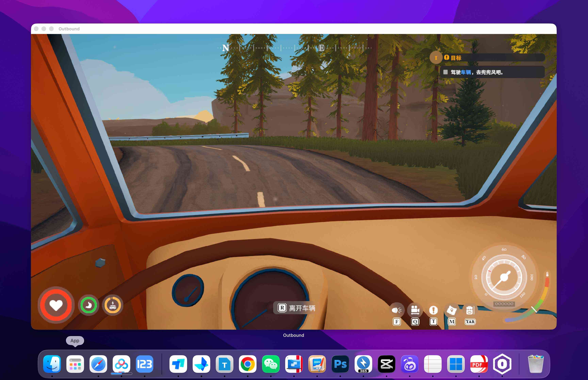The image size is (588, 380).
Task: Open the blue 123 app in the dock
Action: pyautogui.click(x=144, y=364)
